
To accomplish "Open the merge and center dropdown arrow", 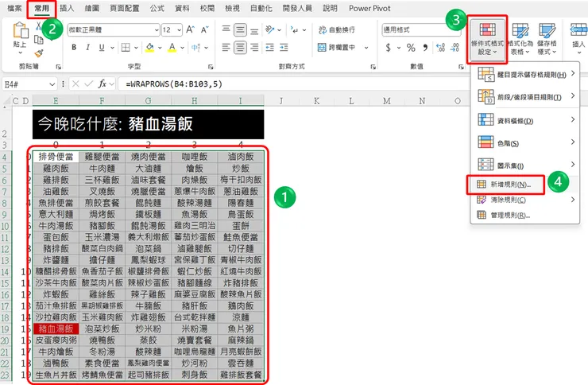I will pyautogui.click(x=366, y=48).
